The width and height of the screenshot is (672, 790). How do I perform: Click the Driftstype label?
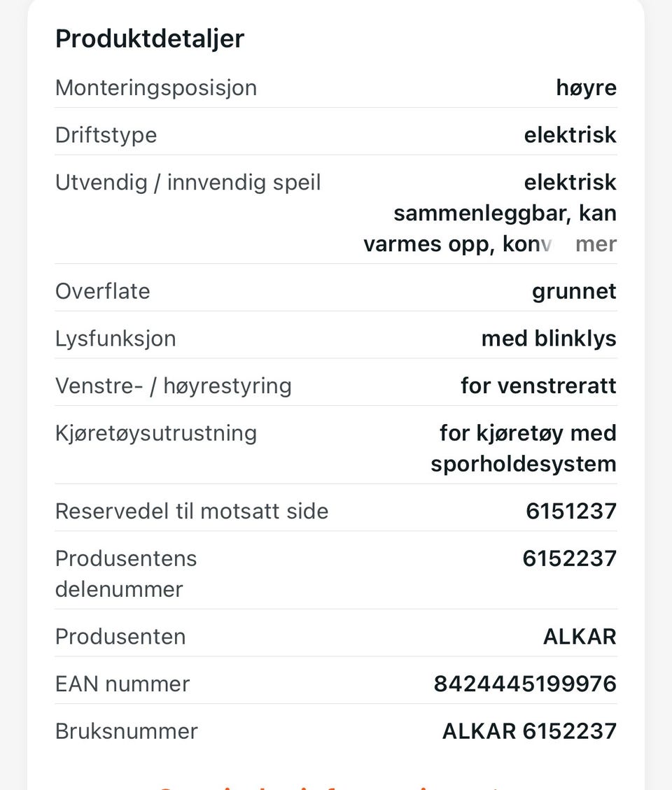coord(106,135)
